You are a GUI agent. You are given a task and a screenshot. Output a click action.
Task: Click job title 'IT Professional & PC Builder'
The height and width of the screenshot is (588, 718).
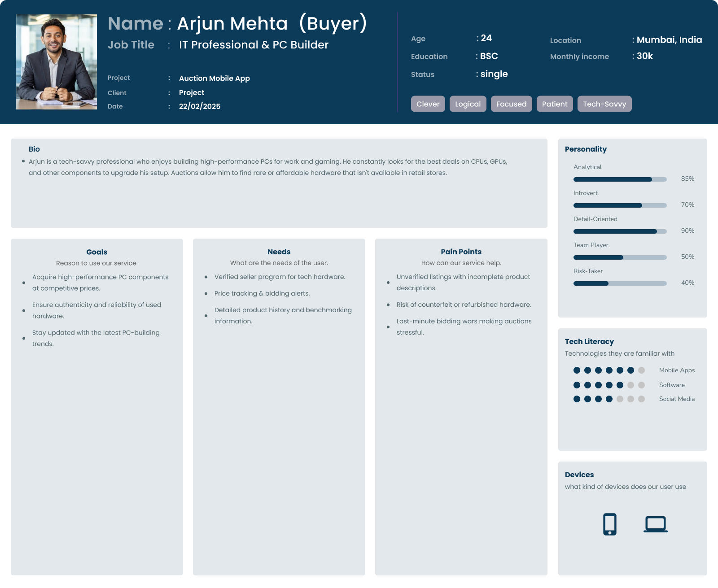[x=254, y=45]
